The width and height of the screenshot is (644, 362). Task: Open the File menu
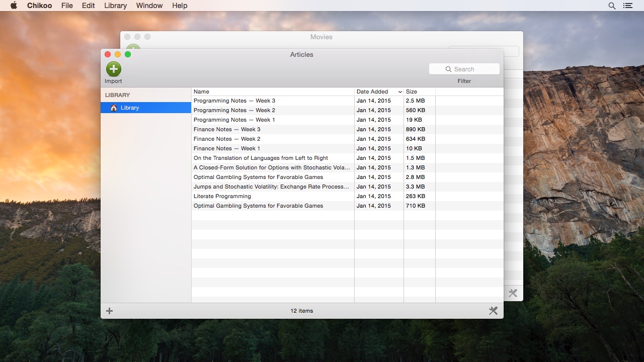click(x=67, y=6)
